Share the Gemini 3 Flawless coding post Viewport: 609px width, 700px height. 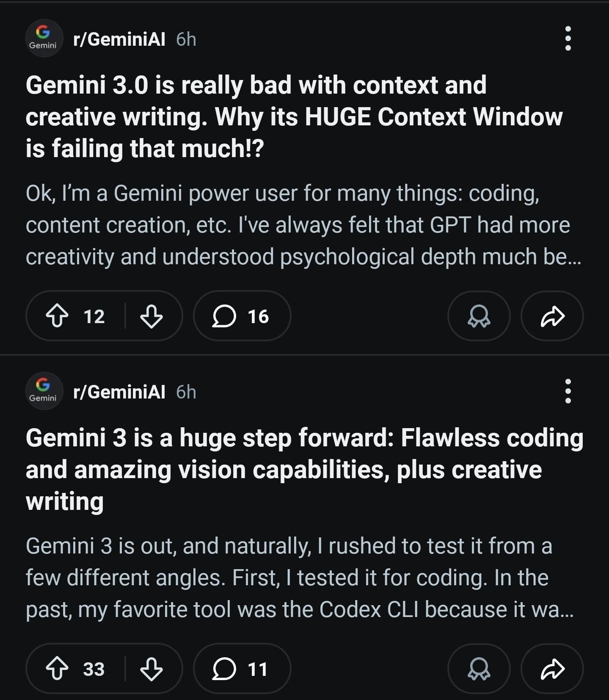pyautogui.click(x=552, y=669)
